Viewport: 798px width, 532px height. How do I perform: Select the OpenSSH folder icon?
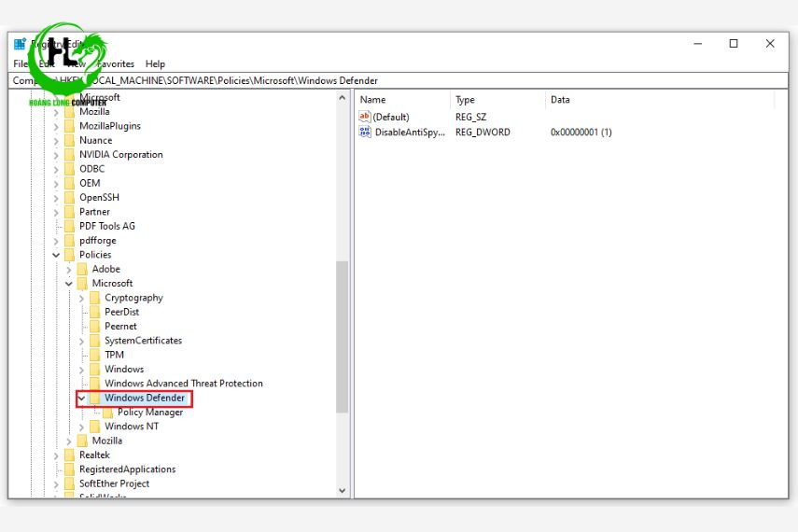[x=70, y=198]
